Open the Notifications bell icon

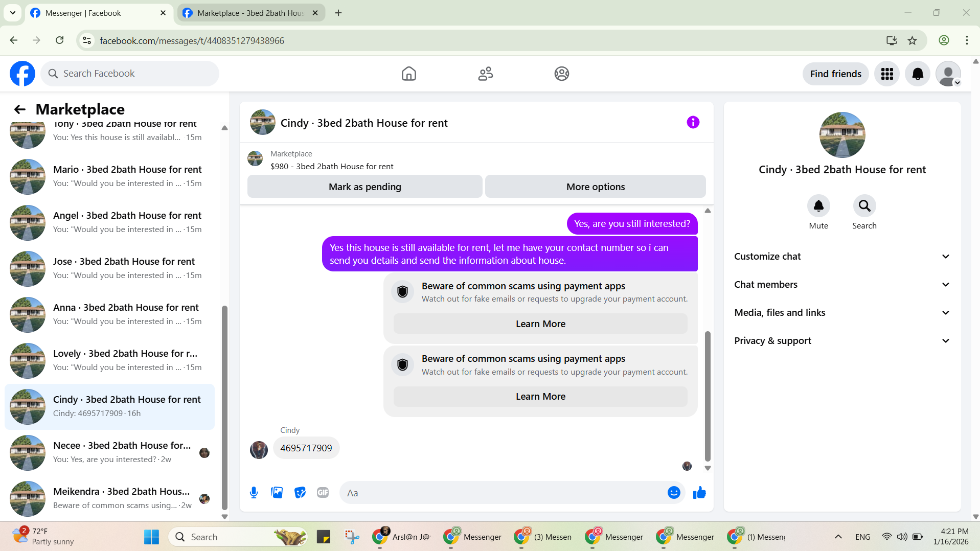coord(918,74)
